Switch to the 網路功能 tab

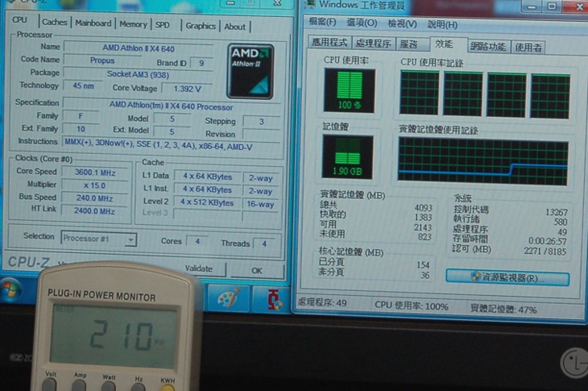pos(488,47)
